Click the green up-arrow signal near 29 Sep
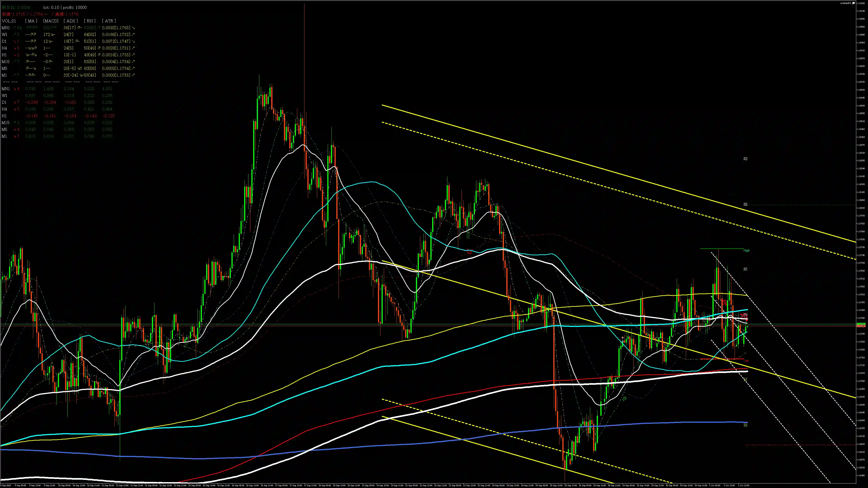This screenshot has width=868, height=488. coord(624,399)
